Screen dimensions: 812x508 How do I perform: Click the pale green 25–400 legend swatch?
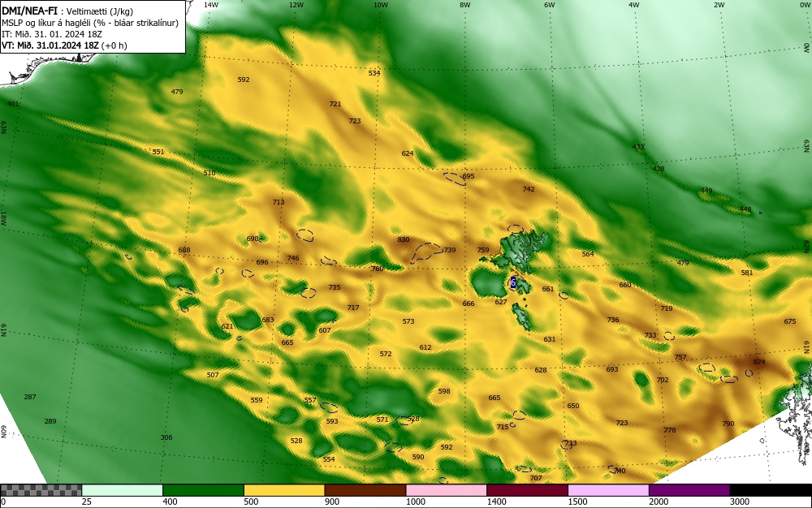coord(123,490)
